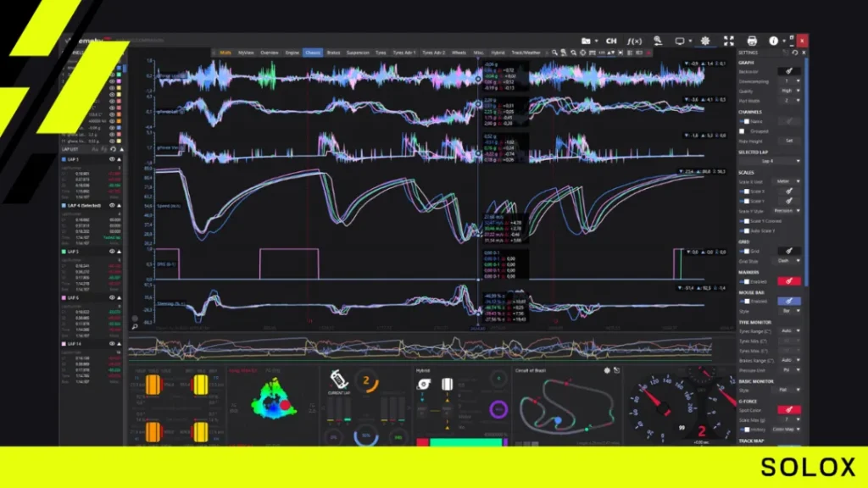Click the magnifier zoom icon in graph toolbar

tap(554, 53)
